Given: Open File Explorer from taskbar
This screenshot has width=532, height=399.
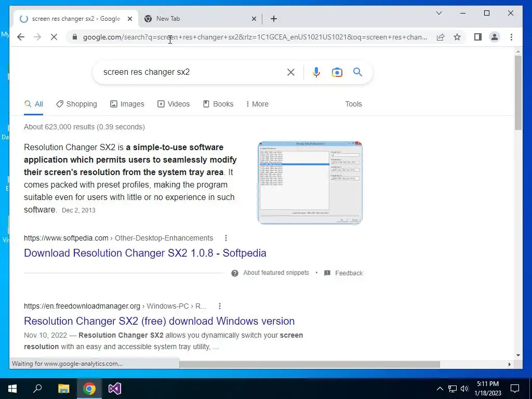Looking at the screenshot, I should 64,389.
